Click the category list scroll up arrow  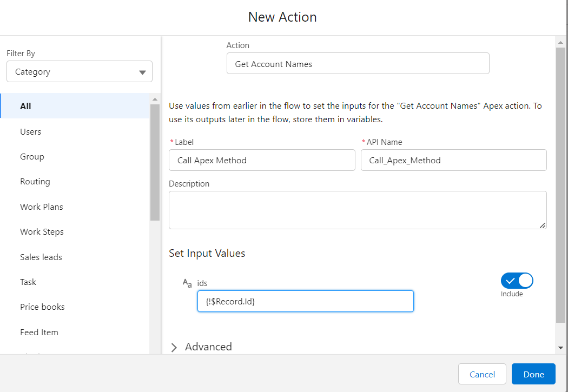tap(155, 99)
